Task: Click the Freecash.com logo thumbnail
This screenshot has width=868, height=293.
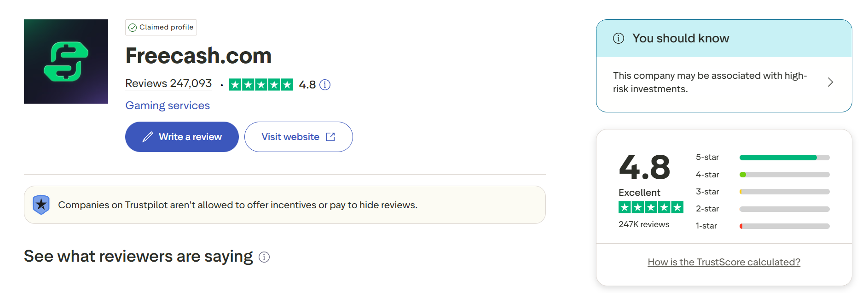Action: [x=66, y=61]
